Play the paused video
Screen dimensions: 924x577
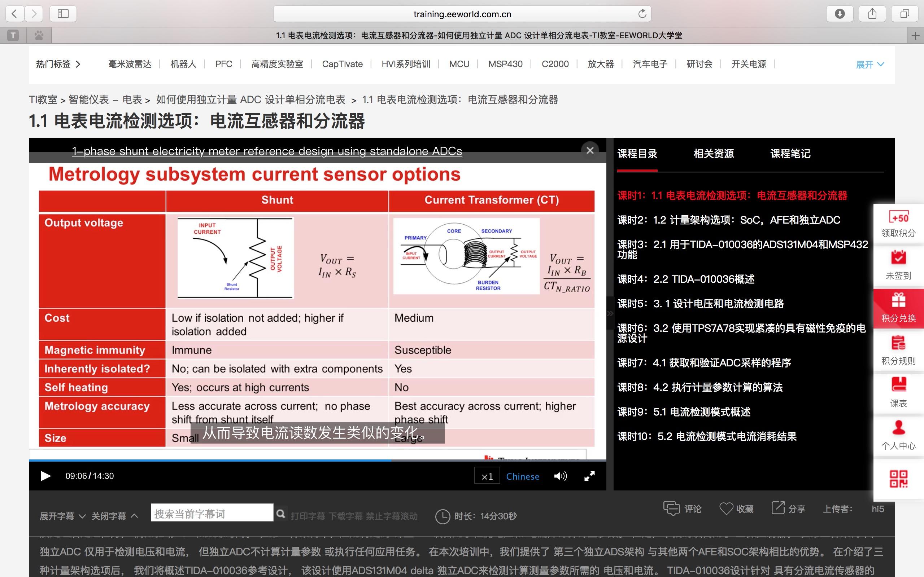(45, 476)
